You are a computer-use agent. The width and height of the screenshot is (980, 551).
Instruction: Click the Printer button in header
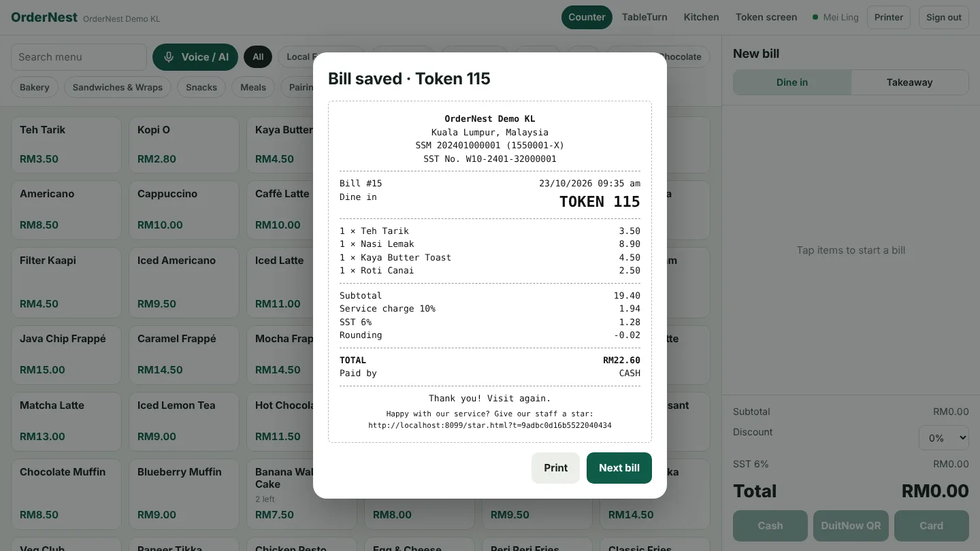889,17
